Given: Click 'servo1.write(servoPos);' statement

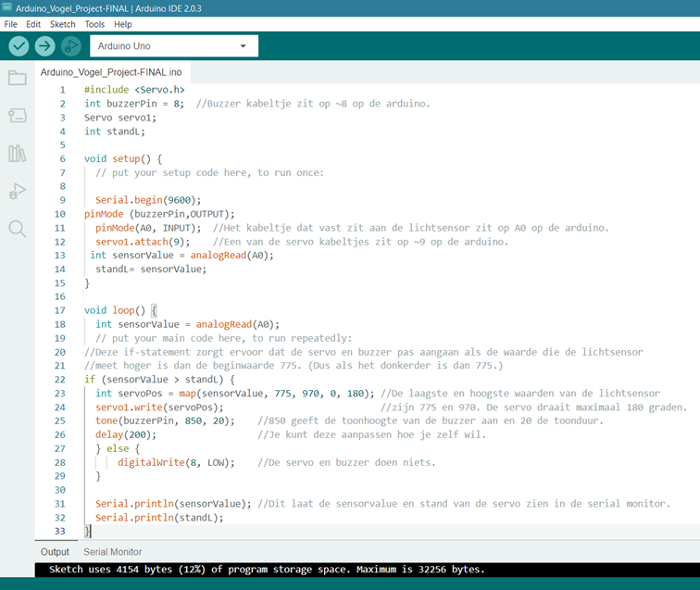Looking at the screenshot, I should tap(159, 408).
